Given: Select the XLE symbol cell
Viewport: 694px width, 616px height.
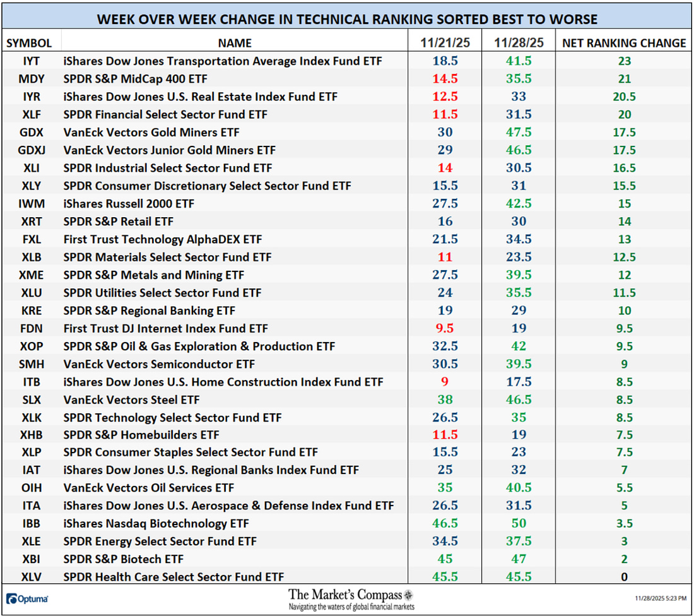Looking at the screenshot, I should tap(32, 541).
